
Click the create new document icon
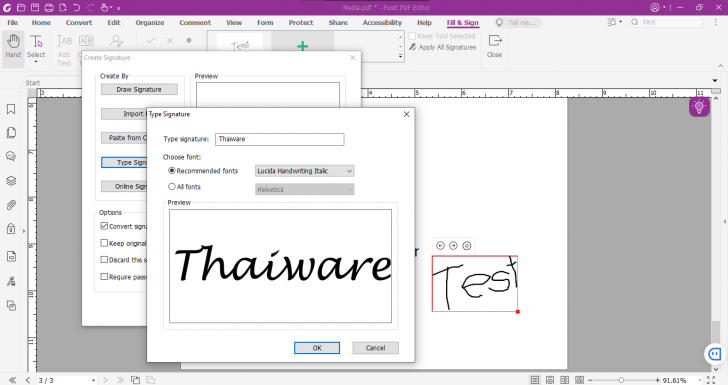(63, 7)
